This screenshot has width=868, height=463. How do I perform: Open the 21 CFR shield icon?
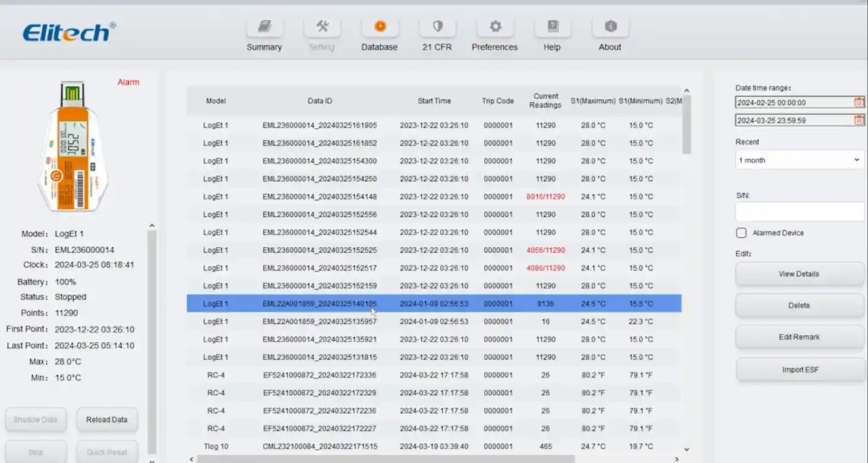point(437,27)
